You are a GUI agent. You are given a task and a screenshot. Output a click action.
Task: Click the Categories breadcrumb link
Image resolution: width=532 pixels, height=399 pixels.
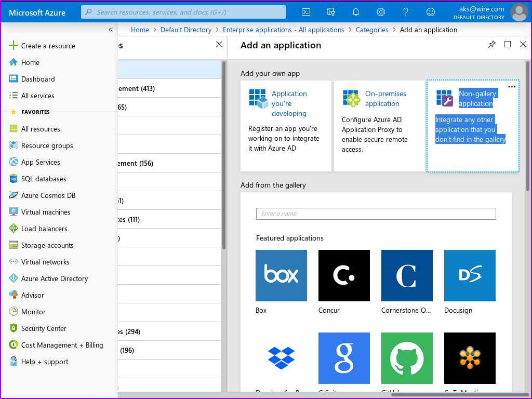[372, 30]
